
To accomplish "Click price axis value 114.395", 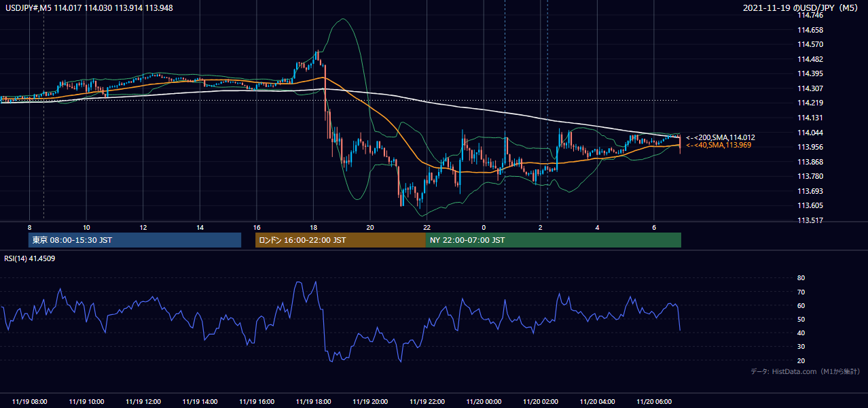I will pos(810,73).
